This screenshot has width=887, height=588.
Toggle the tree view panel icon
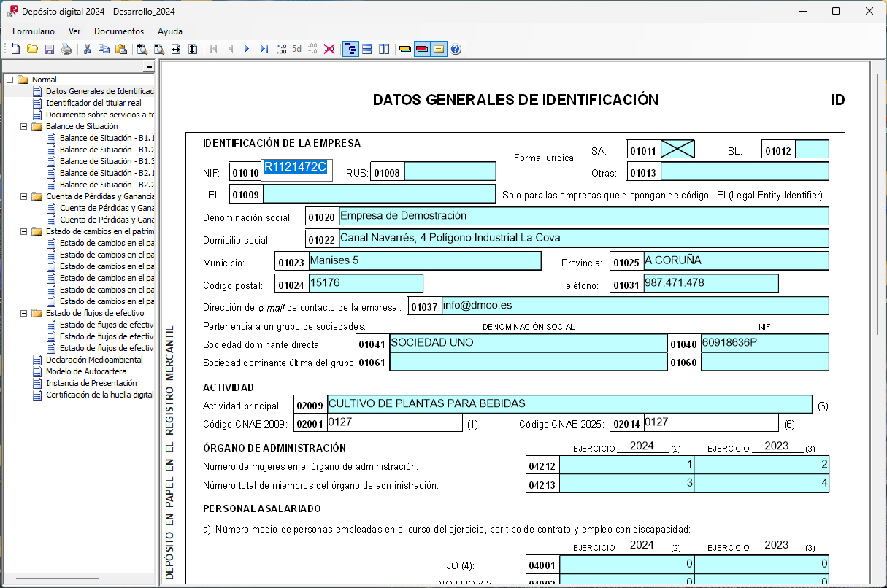coord(350,49)
